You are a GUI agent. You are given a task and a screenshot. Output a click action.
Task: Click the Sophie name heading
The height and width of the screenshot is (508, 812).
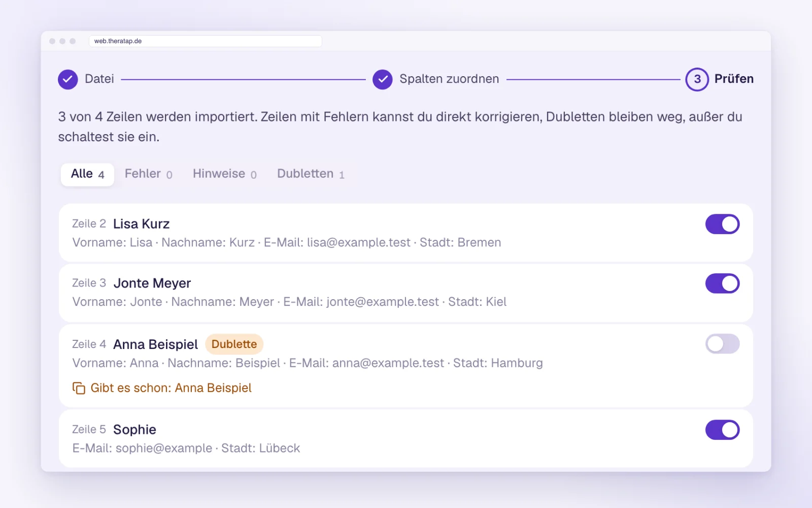tap(134, 430)
